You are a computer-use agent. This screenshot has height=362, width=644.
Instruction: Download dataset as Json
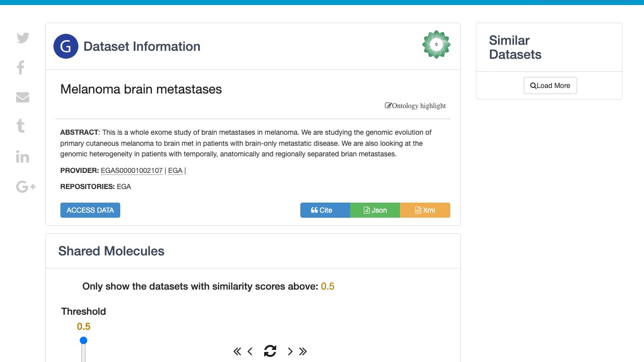375,210
